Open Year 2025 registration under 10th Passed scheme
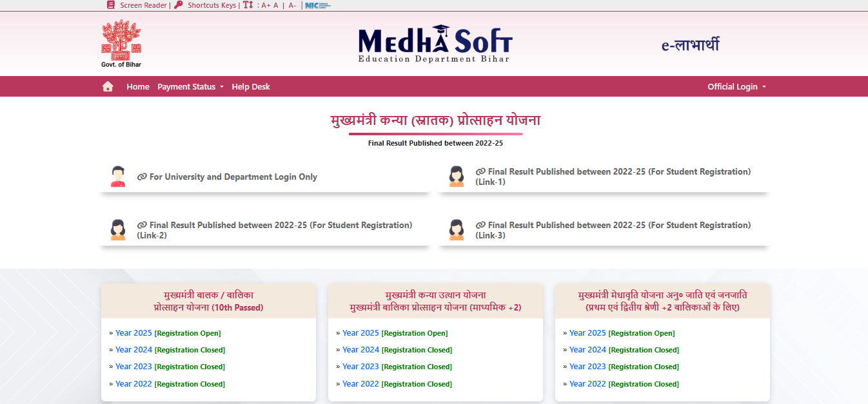868x404 pixels. (133, 332)
